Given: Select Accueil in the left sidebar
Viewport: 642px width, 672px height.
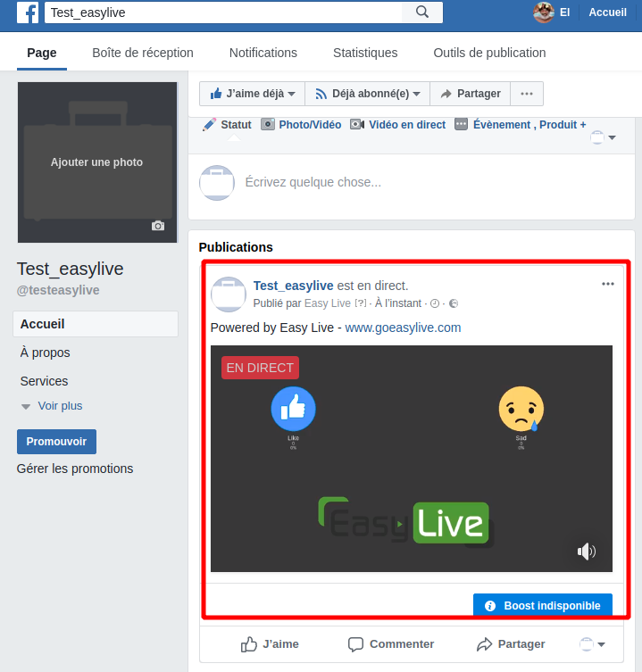Looking at the screenshot, I should tap(96, 324).
